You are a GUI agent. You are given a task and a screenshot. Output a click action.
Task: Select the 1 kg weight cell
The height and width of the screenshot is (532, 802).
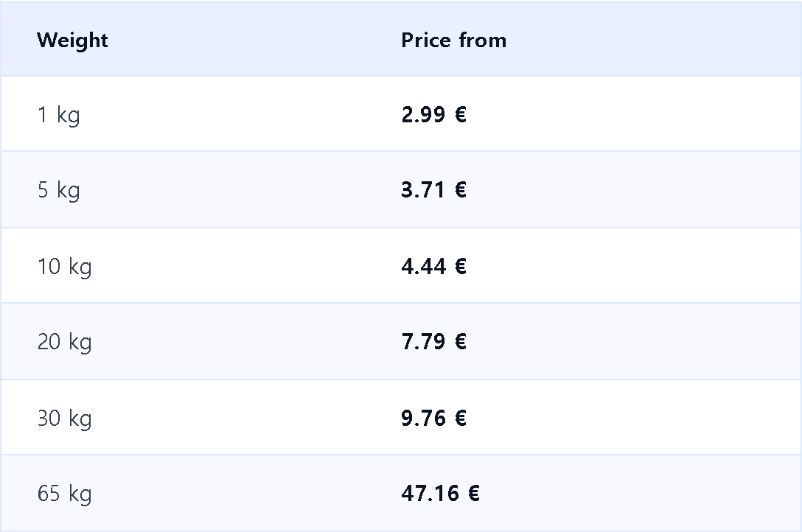(x=58, y=115)
